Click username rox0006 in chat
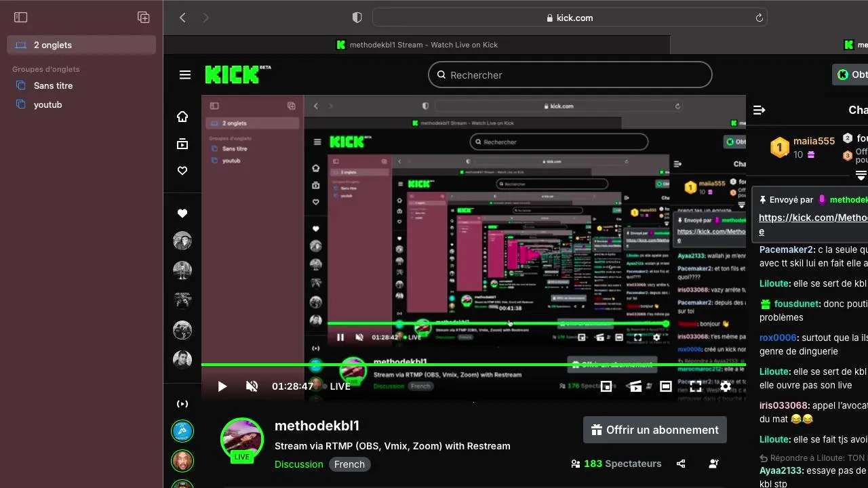Screen dimensions: 868x488 point(778,338)
